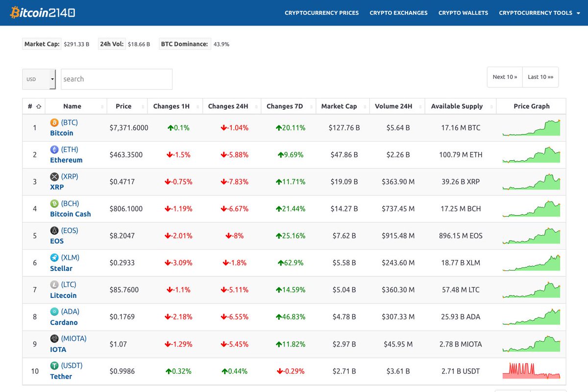The width and height of the screenshot is (588, 392).
Task: Sort by Volume 24H column
Action: [x=396, y=106]
